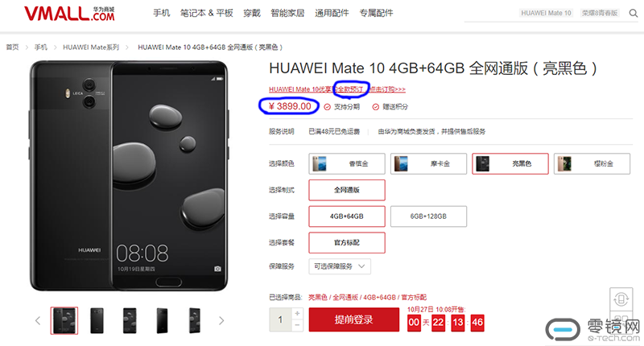The height and width of the screenshot is (346, 644).
Task: Open the VMALL.COM logo homepage
Action: (x=69, y=14)
